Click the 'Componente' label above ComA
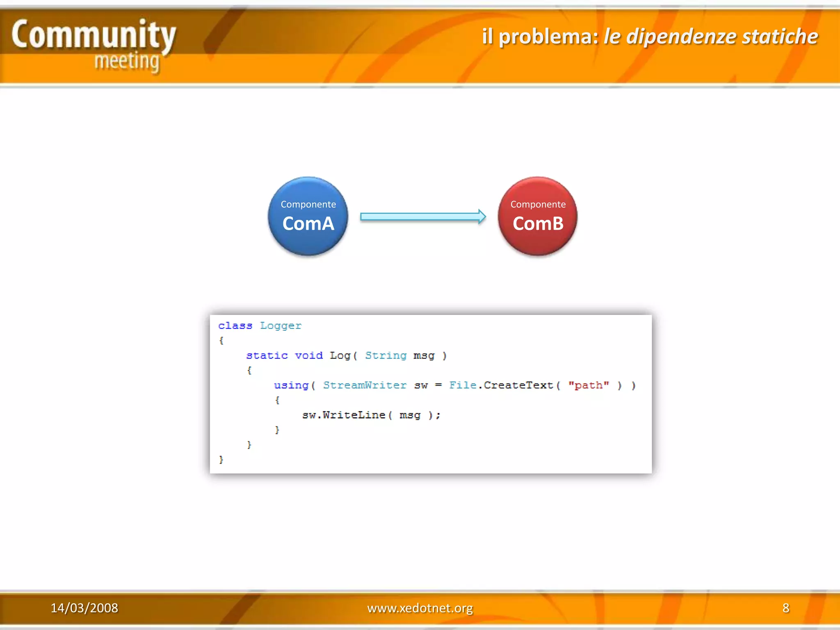 308,204
